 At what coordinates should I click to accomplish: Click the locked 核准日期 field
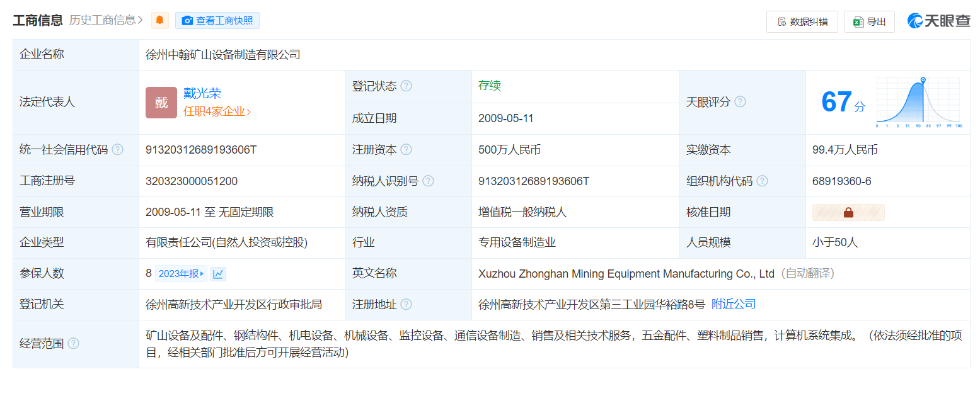pos(848,212)
